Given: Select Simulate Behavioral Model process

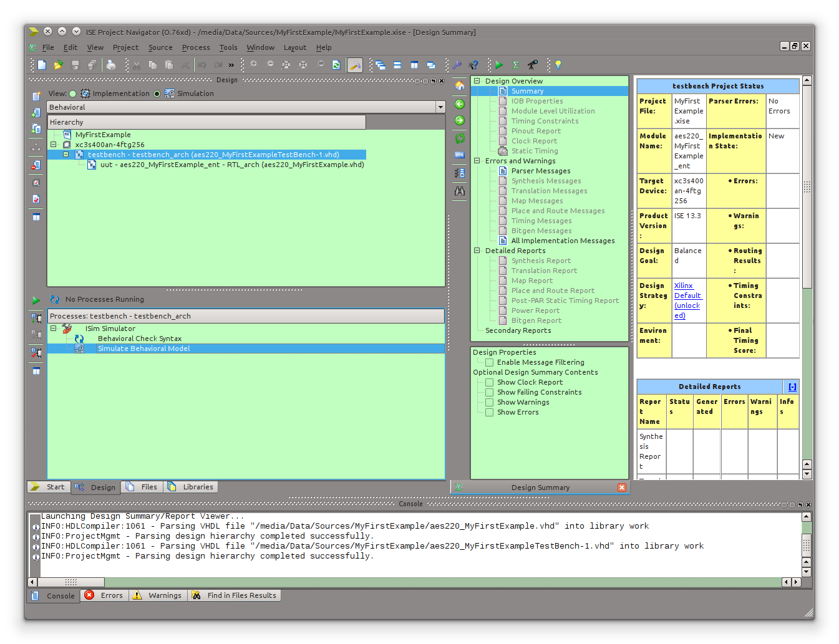Looking at the screenshot, I should click(143, 348).
